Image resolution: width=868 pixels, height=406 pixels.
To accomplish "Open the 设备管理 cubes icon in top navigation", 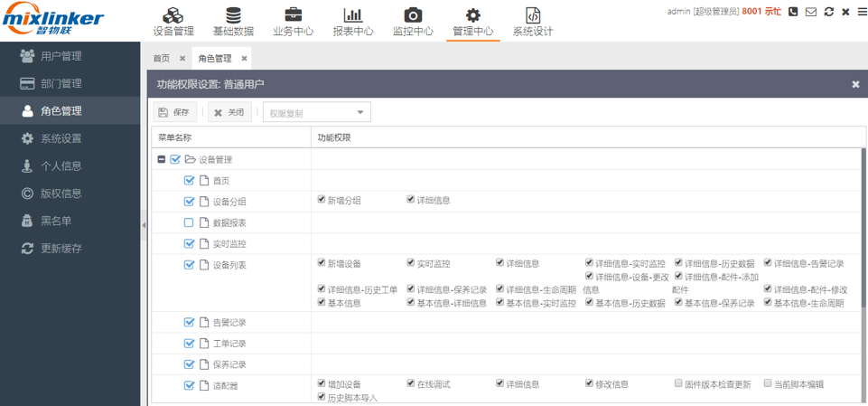I will click(173, 15).
